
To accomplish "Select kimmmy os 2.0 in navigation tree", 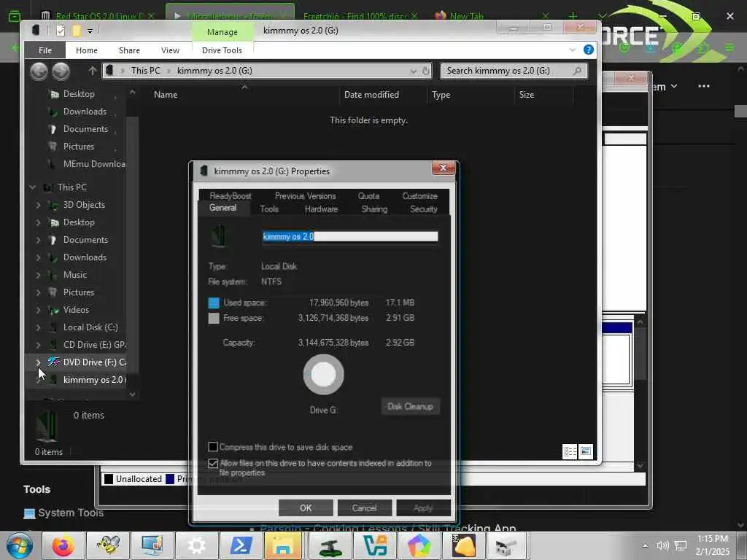I will tap(93, 379).
